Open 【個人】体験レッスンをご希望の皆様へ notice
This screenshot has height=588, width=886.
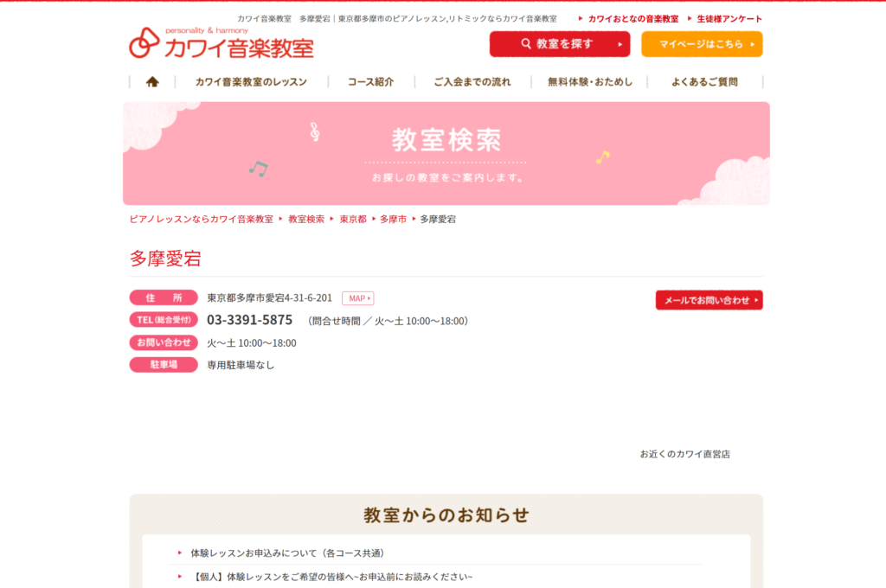click(331, 577)
